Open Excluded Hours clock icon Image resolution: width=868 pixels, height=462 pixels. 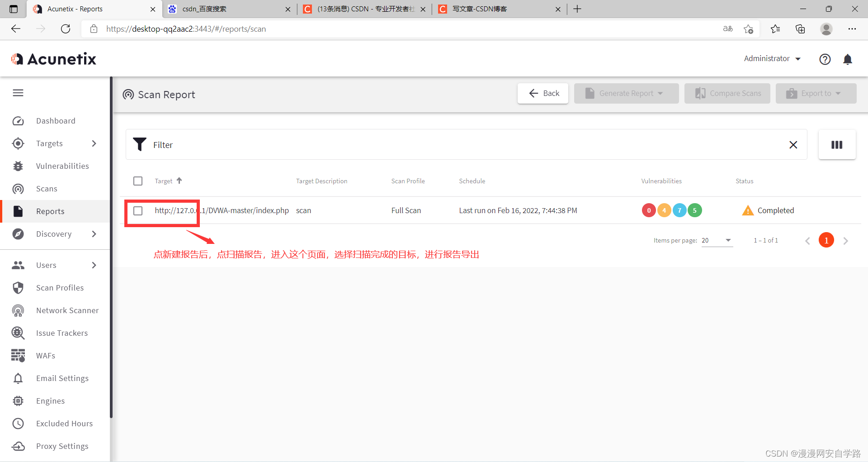(x=18, y=424)
